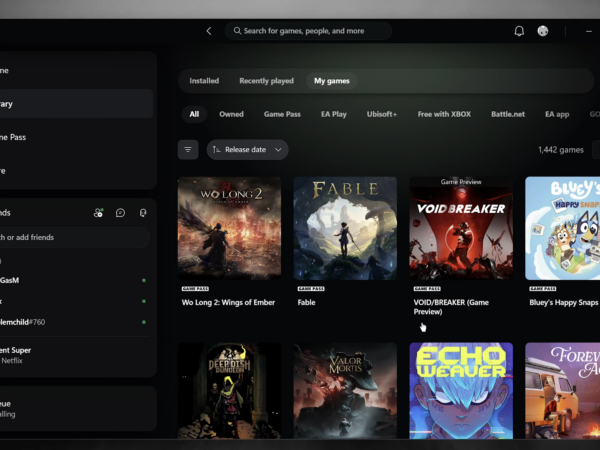Open the Echo Weaver game cover
The image size is (600, 450).
coord(461,390)
